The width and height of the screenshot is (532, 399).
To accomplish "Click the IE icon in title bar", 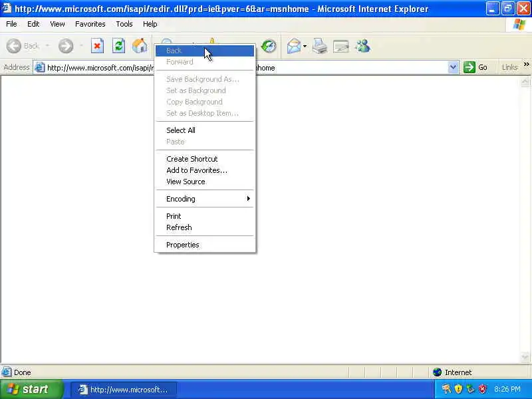I will (x=7, y=8).
